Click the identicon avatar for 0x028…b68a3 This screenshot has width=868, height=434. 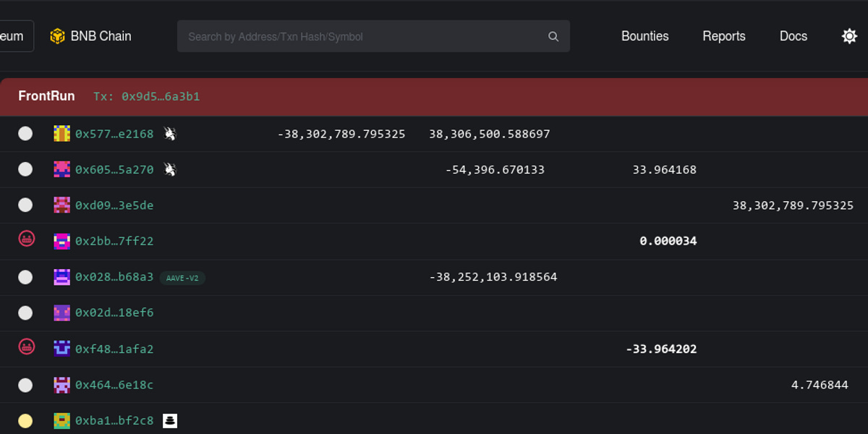pos(62,276)
